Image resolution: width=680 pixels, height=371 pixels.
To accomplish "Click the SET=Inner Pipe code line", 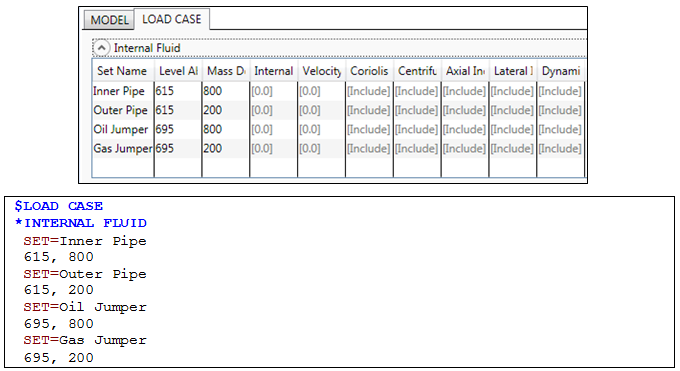I will (85, 241).
